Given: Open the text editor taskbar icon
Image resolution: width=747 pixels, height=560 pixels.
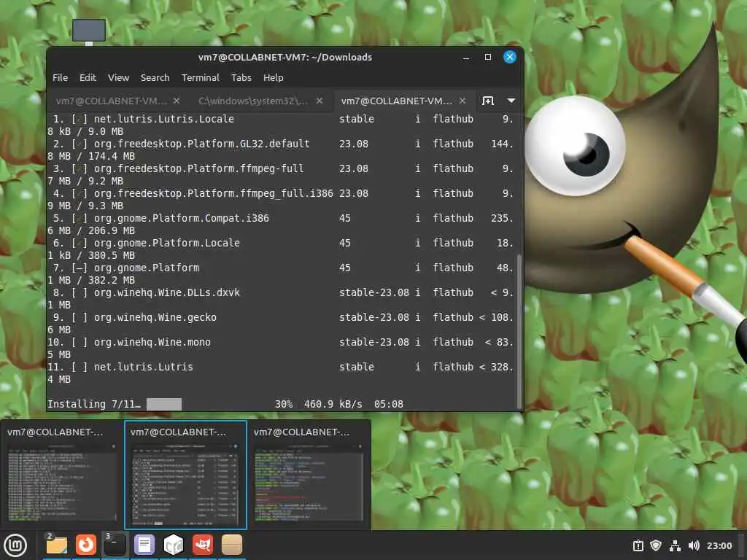Looking at the screenshot, I should pyautogui.click(x=144, y=545).
